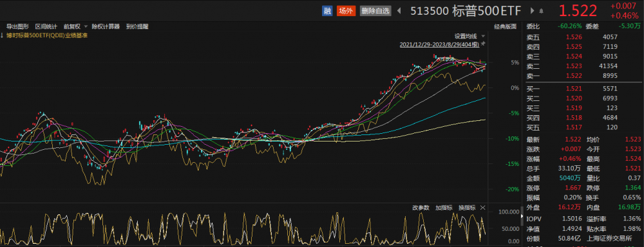Go to previous stock with left arrow

[399, 11]
